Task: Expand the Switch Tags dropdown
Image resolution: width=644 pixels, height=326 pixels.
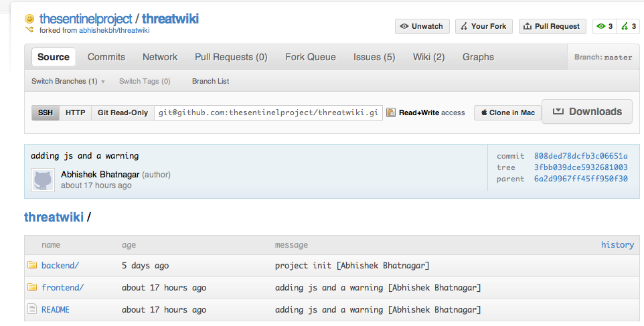Action: click(x=145, y=81)
